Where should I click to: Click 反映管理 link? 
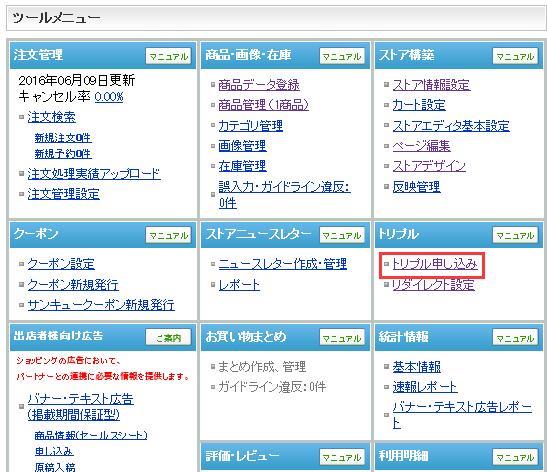pyautogui.click(x=416, y=187)
